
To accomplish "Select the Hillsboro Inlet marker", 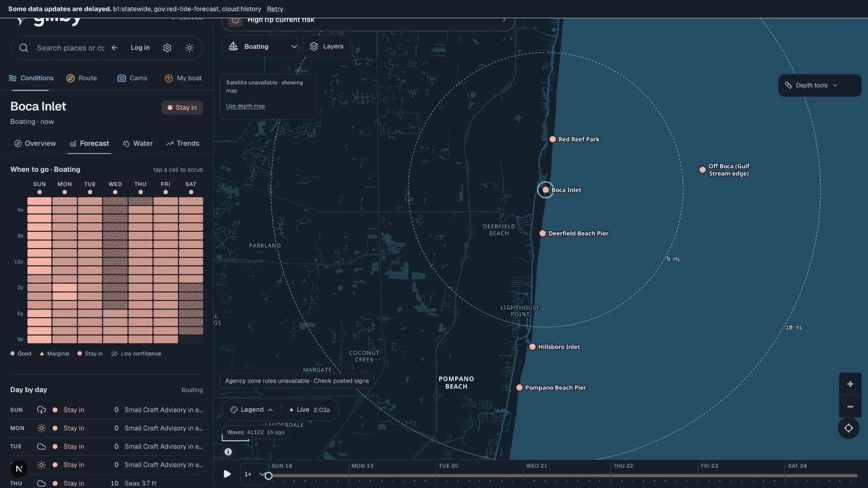I will tap(532, 347).
